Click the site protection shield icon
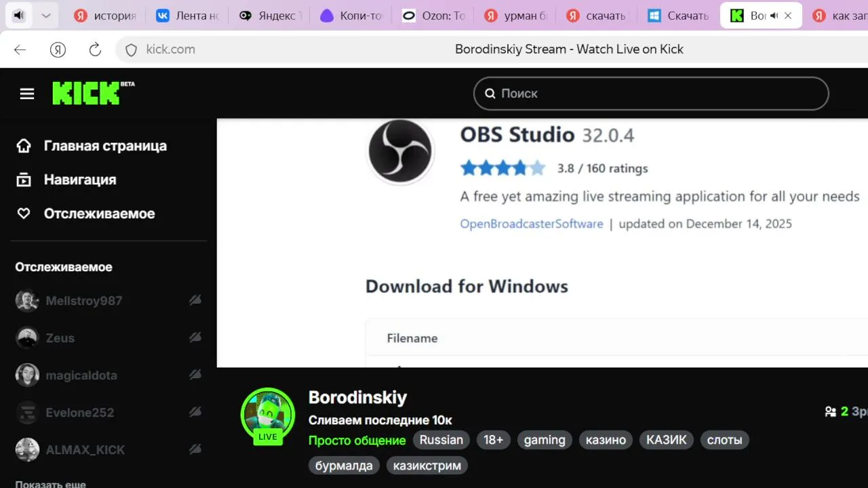The image size is (868, 488). tap(132, 49)
